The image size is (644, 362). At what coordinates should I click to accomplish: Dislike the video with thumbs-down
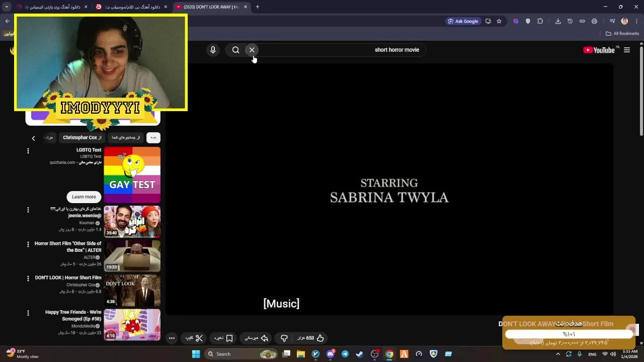click(284, 338)
